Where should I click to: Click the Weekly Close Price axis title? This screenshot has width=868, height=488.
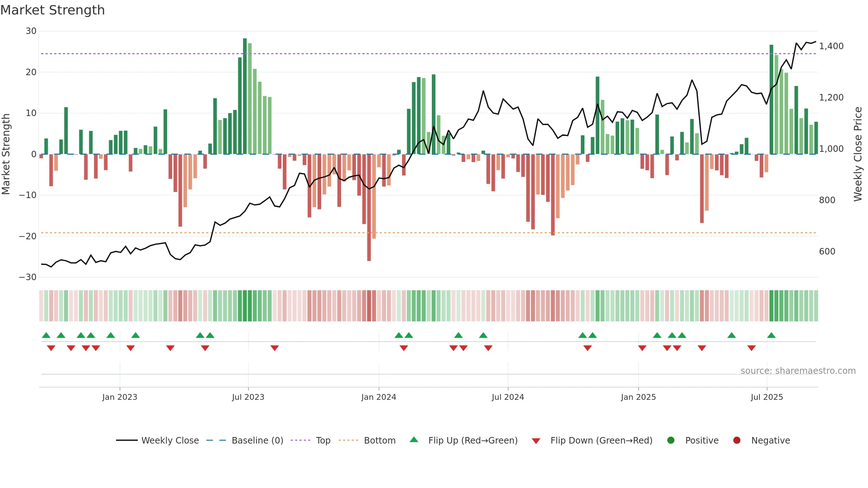858,154
